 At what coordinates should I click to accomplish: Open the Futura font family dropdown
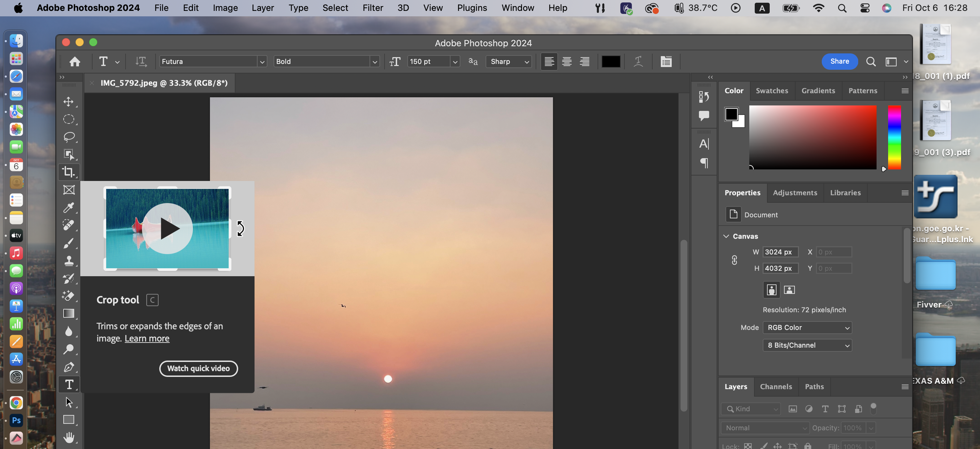262,62
